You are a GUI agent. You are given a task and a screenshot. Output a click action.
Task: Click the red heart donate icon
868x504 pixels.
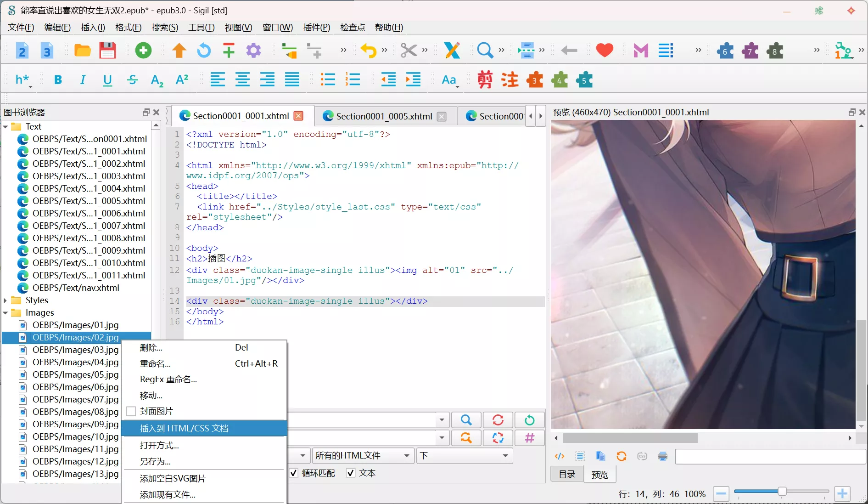605,51
